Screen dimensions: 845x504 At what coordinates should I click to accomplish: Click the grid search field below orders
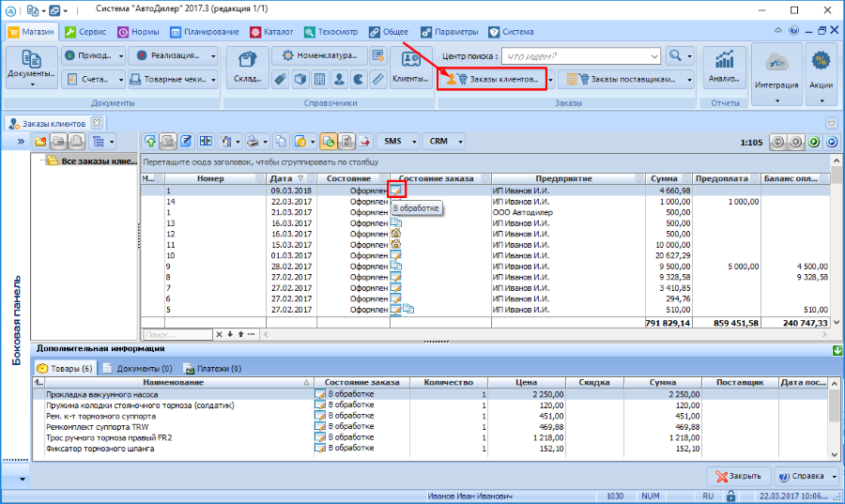coord(177,334)
